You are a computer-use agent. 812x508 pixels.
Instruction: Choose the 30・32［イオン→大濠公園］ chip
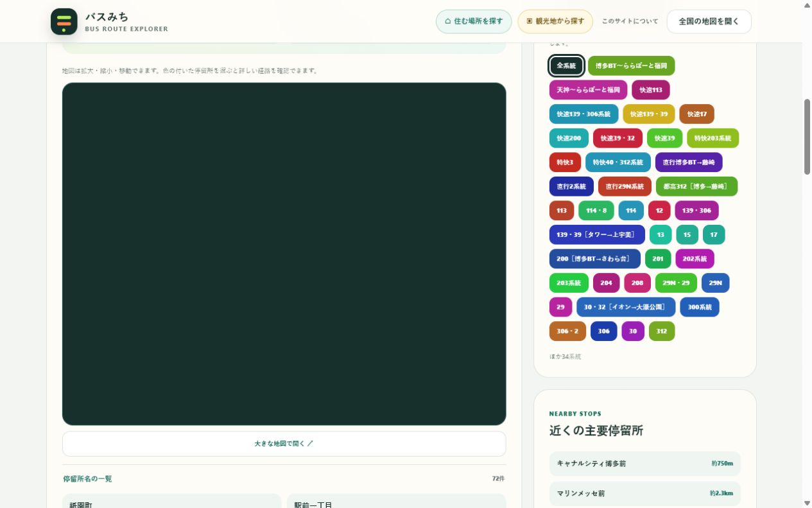tap(626, 307)
